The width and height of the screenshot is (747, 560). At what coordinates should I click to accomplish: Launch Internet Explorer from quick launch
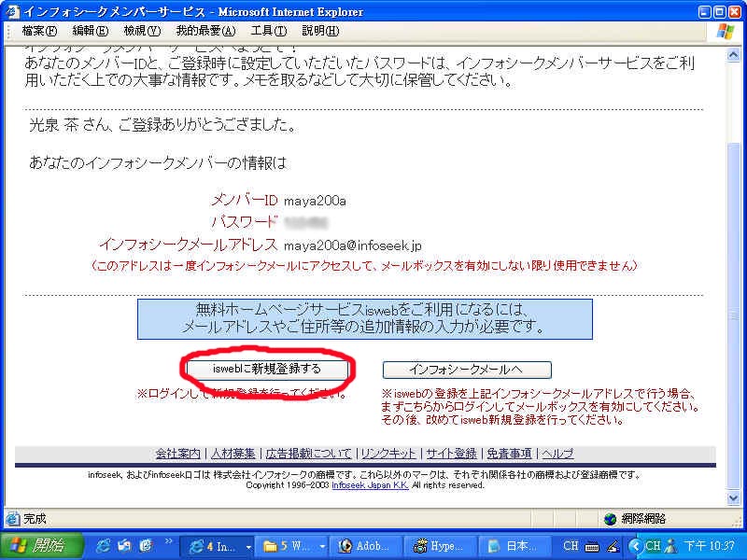(x=103, y=546)
